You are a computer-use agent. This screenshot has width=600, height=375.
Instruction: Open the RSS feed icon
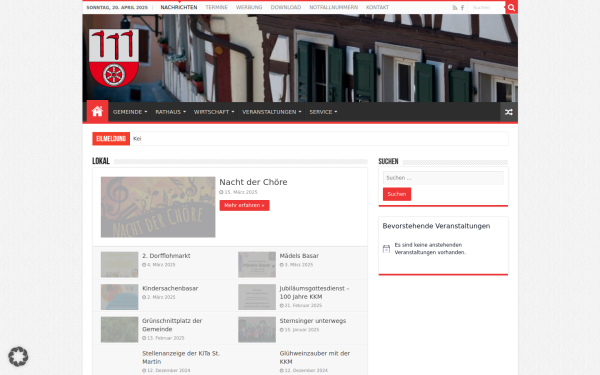coord(455,8)
